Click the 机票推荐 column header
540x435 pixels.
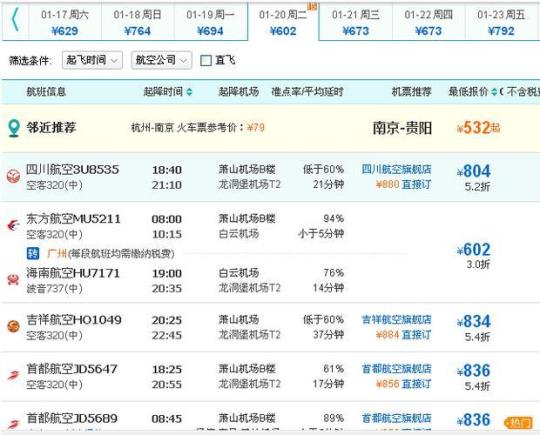pos(412,92)
